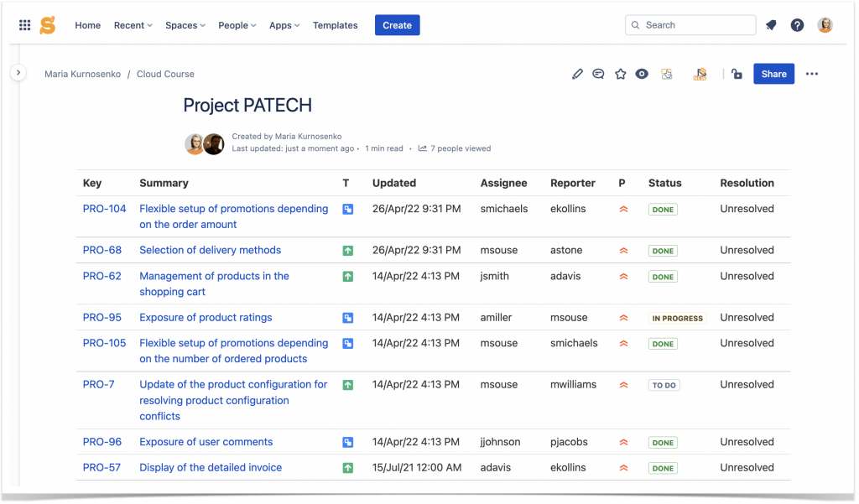Open the page edit pencil icon

tap(577, 74)
